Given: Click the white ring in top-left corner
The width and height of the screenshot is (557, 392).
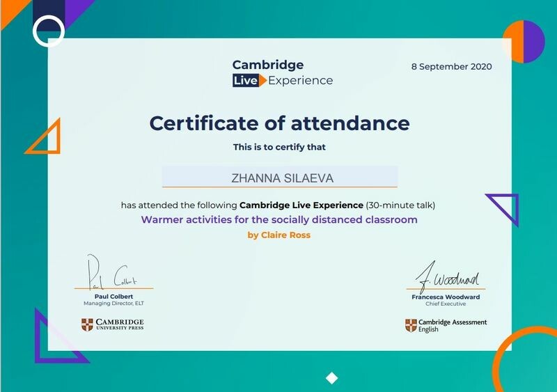Looking at the screenshot, I should tap(48, 31).
